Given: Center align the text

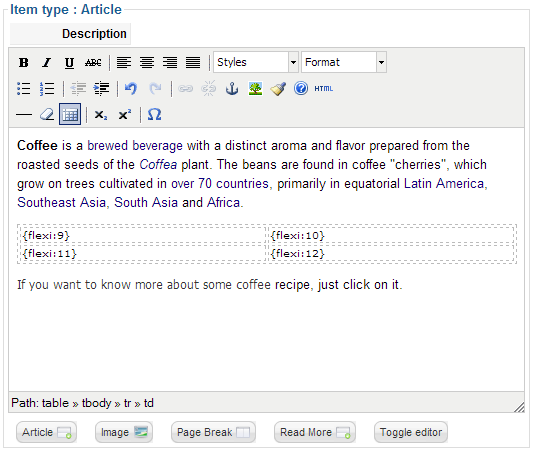Looking at the screenshot, I should [x=147, y=63].
